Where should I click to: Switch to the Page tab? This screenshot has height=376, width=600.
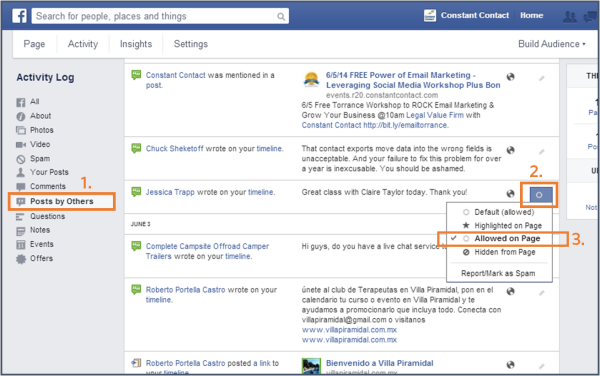[x=34, y=44]
